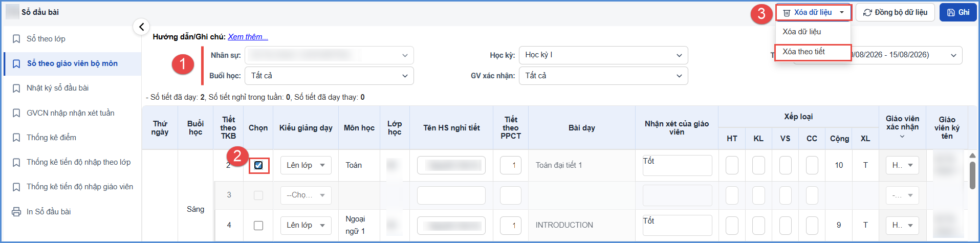Choose Xóa theo tiết in the dropdown menu

tap(813, 52)
